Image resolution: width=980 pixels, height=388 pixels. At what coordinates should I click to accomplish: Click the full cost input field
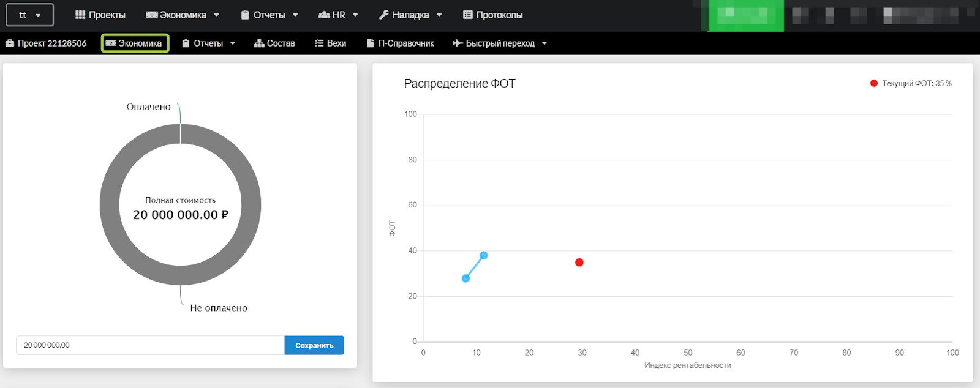pos(150,345)
